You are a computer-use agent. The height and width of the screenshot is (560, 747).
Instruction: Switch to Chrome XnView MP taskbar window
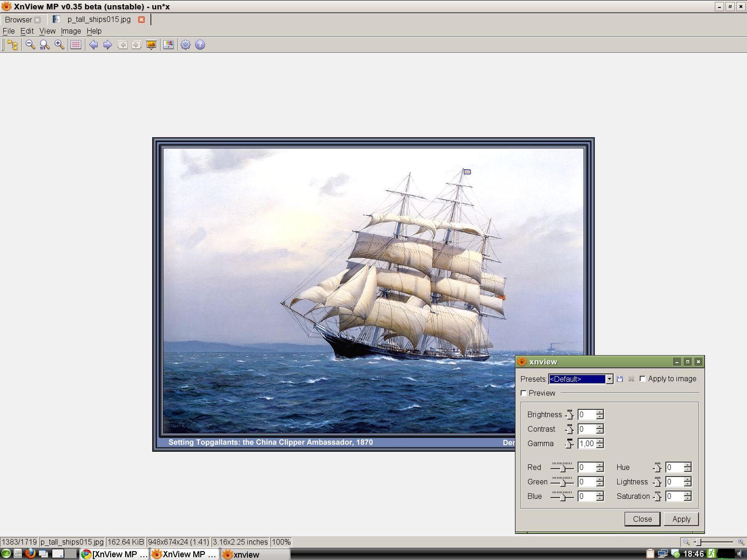[114, 554]
